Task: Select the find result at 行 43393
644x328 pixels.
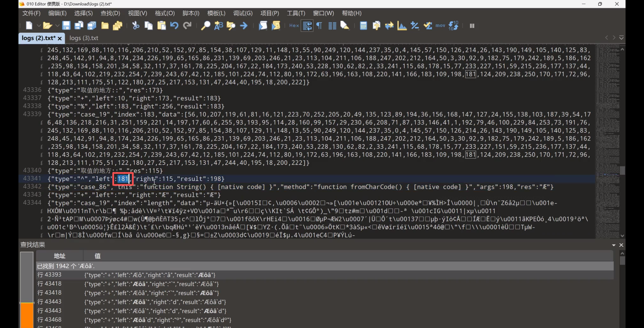Action: tap(325, 275)
